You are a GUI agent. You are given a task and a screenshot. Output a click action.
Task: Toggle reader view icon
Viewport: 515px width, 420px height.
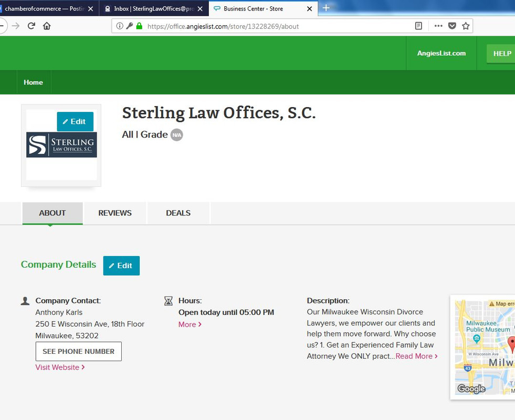[x=418, y=26]
